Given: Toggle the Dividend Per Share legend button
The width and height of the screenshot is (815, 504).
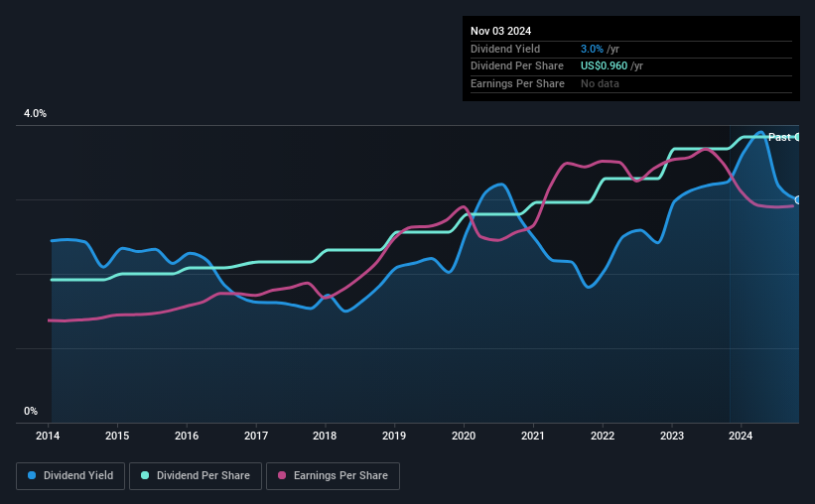Looking at the screenshot, I should click(196, 476).
